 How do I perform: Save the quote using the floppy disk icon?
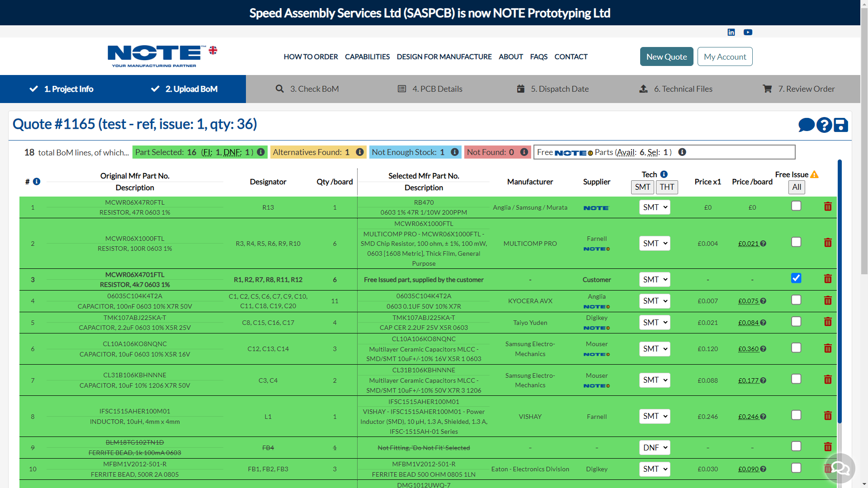tap(840, 125)
